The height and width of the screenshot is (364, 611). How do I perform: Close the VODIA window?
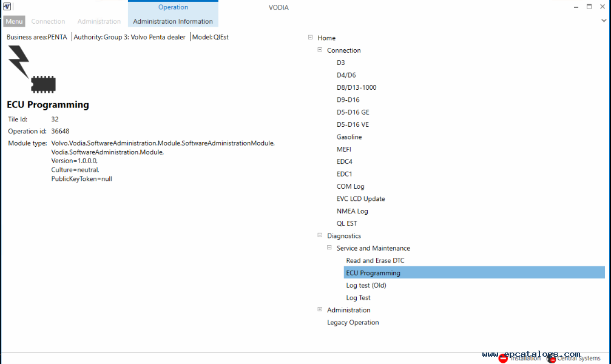click(603, 7)
